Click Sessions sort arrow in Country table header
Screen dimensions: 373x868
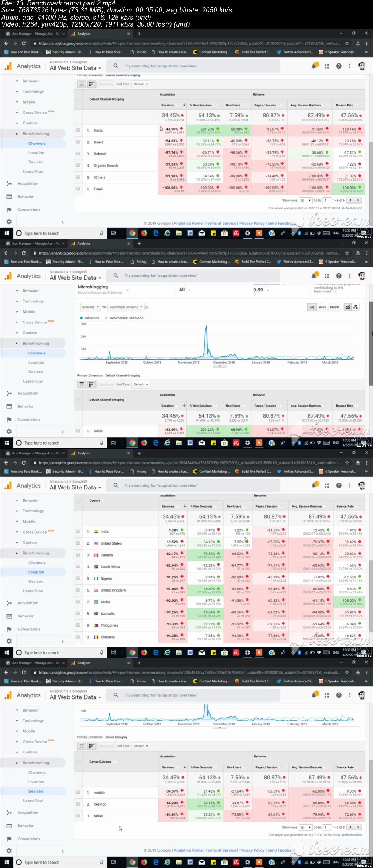pyautogui.click(x=185, y=506)
